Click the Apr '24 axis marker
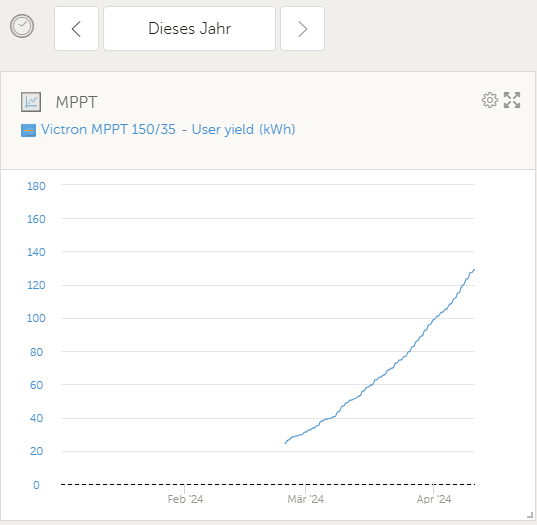This screenshot has height=525, width=537. pos(434,499)
